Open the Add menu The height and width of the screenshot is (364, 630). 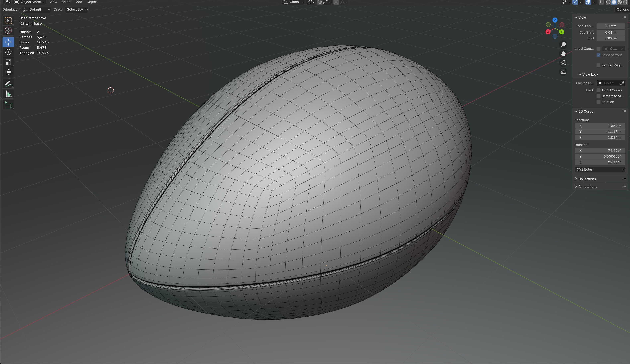[x=79, y=2]
